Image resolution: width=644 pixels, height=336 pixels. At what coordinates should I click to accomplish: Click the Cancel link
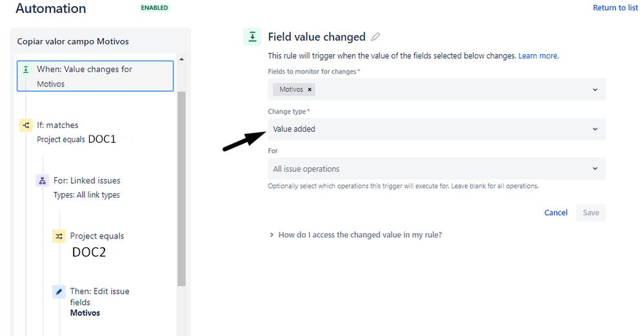coord(556,213)
